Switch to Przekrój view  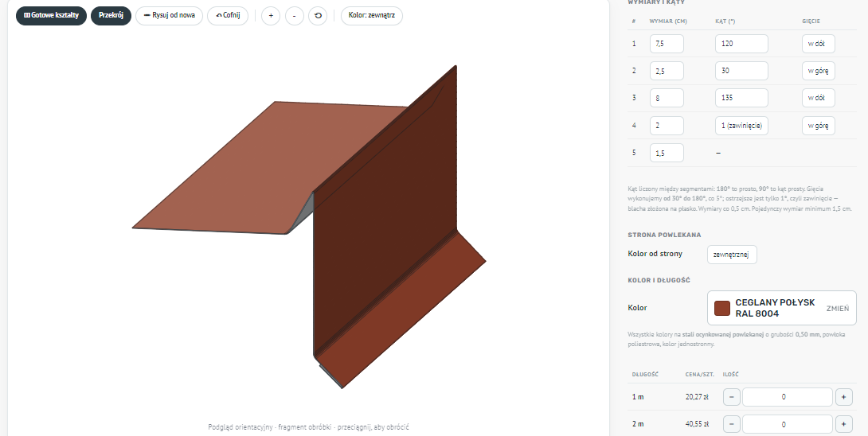click(x=111, y=15)
